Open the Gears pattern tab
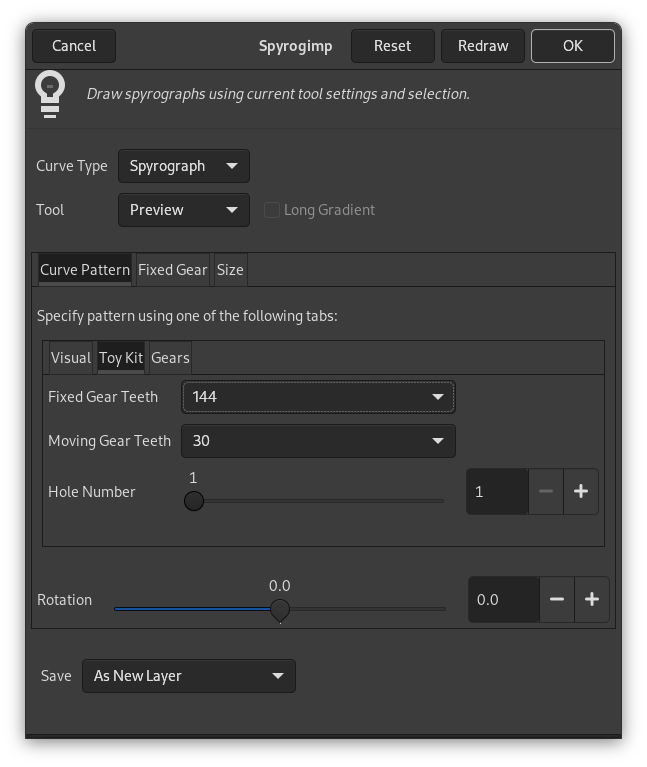The height and width of the screenshot is (767, 647). (170, 358)
